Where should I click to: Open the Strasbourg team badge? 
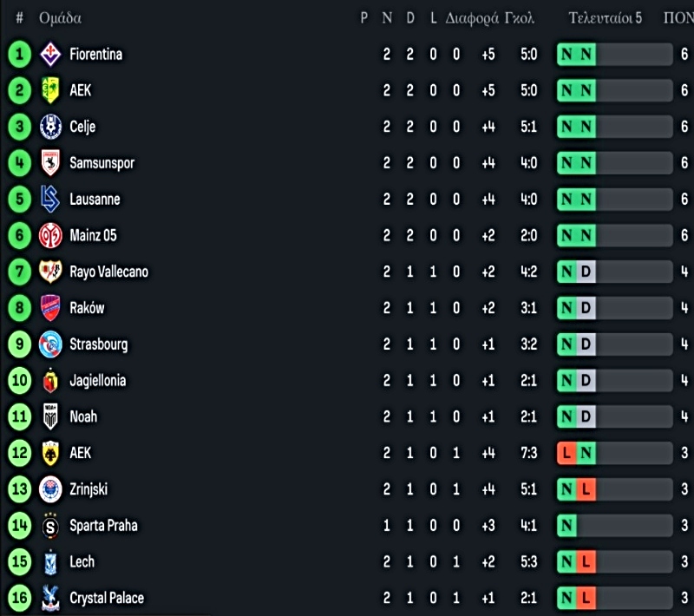click(50, 344)
